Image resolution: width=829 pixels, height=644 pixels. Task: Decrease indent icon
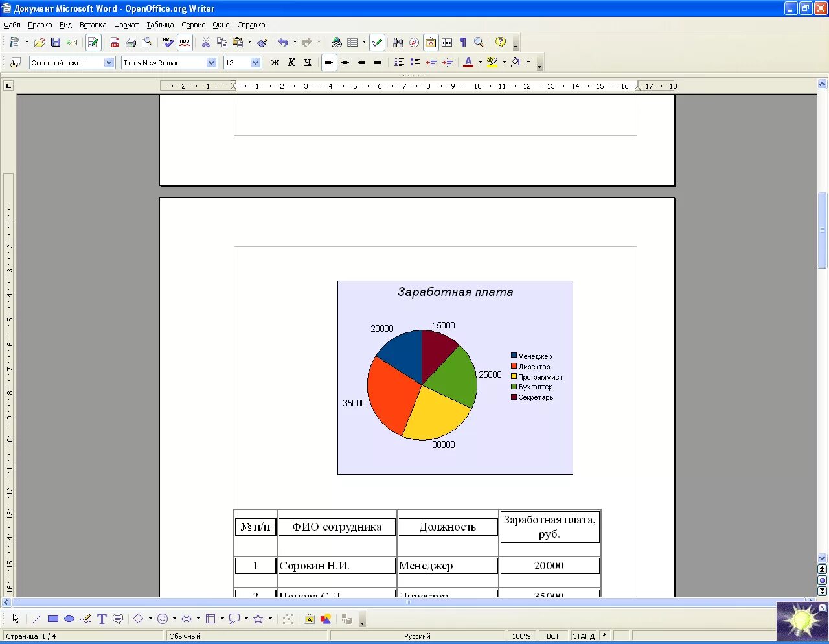click(x=431, y=63)
